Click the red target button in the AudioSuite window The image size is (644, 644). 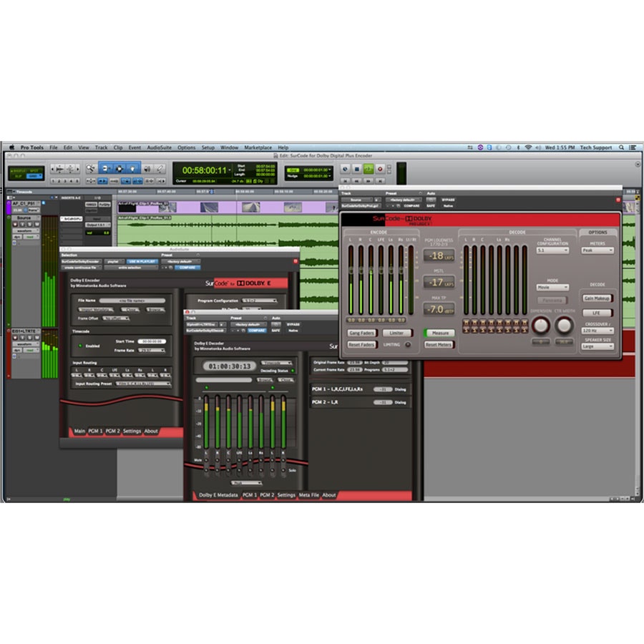296,261
